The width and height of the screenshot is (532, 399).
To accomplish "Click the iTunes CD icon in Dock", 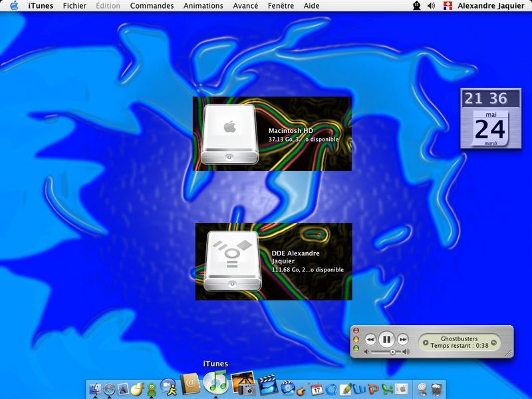I will click(215, 382).
